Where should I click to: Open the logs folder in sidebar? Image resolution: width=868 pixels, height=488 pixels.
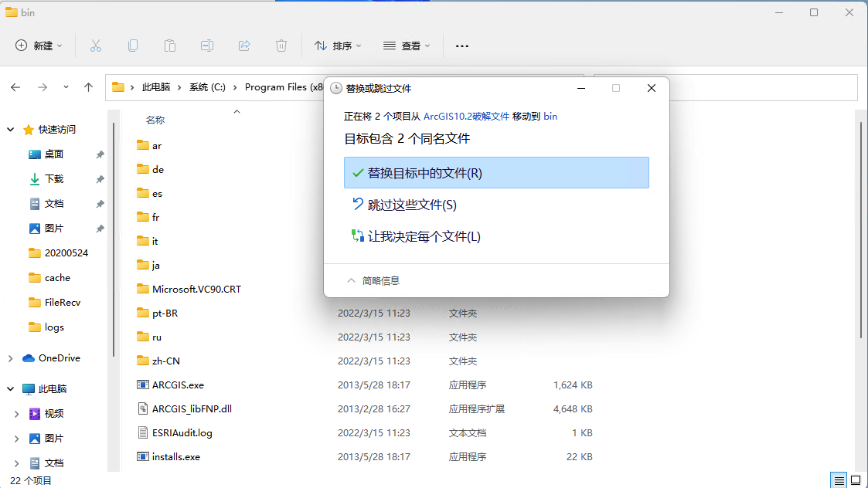point(54,327)
